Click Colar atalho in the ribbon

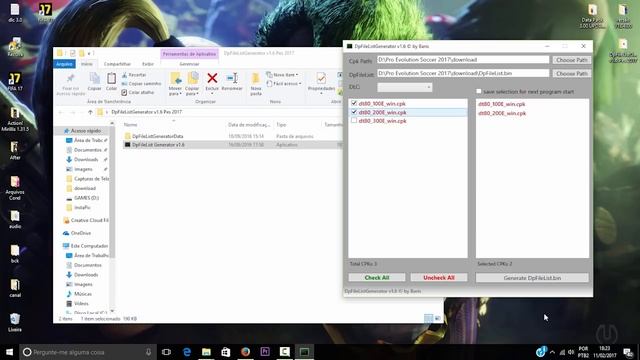click(x=138, y=93)
